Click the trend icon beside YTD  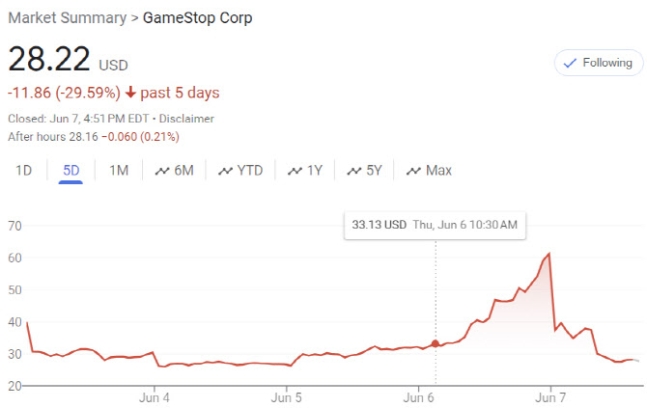tap(225, 171)
